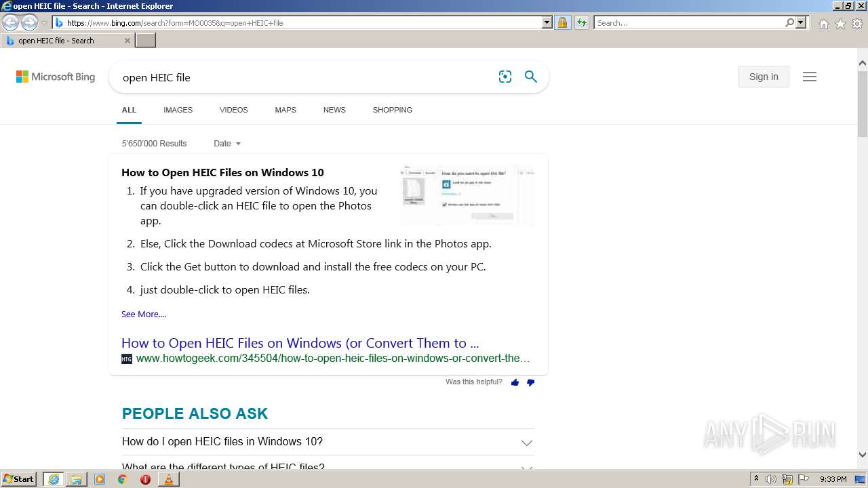Image resolution: width=868 pixels, height=488 pixels.
Task: Switch to the IMAGES tab
Action: point(178,110)
